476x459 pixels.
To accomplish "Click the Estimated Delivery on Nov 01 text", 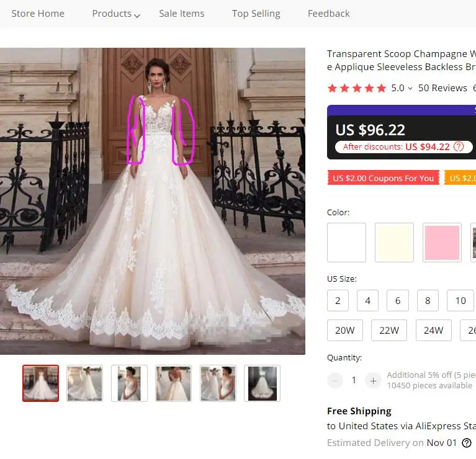I will coord(392,443).
